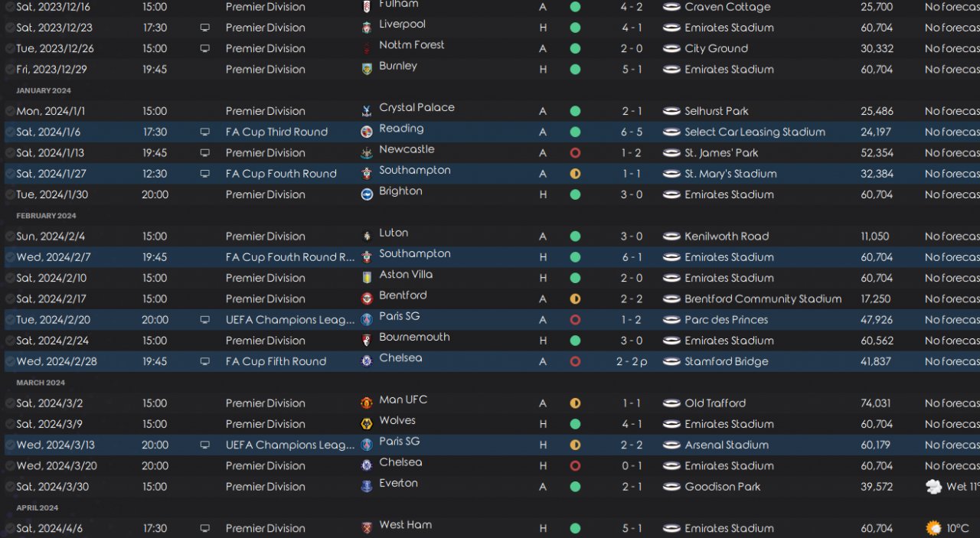Click the Crystal Palace club crest
This screenshot has height=538, width=980.
pyautogui.click(x=367, y=111)
